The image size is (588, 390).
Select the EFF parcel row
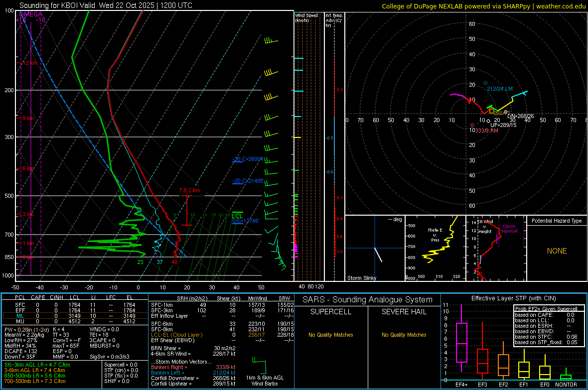[x=74, y=310]
